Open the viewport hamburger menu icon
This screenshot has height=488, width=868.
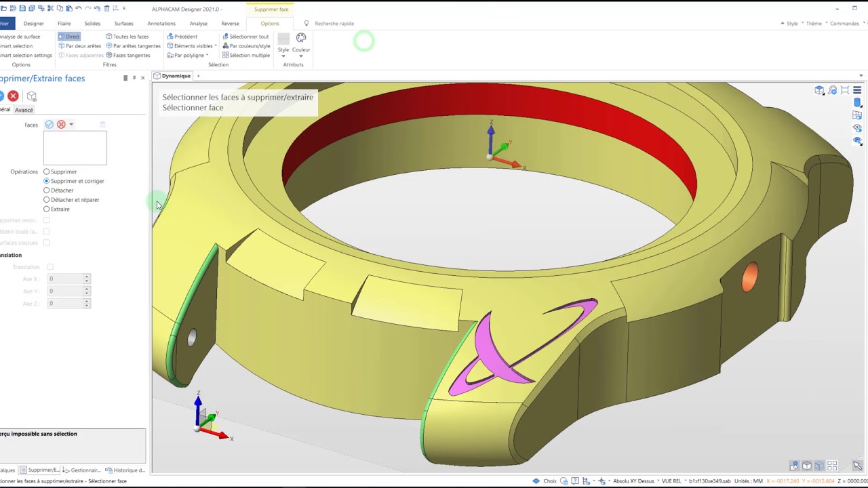click(857, 90)
